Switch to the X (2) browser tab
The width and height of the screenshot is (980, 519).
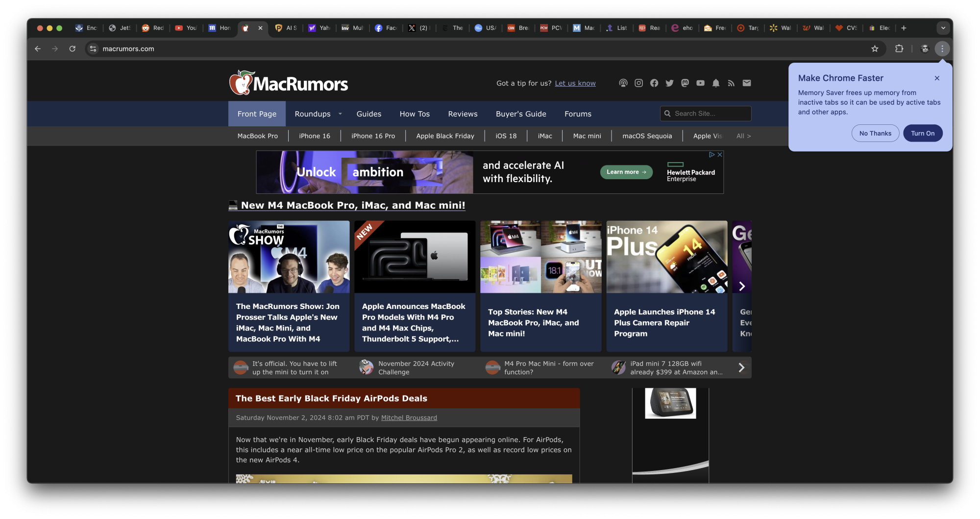419,28
